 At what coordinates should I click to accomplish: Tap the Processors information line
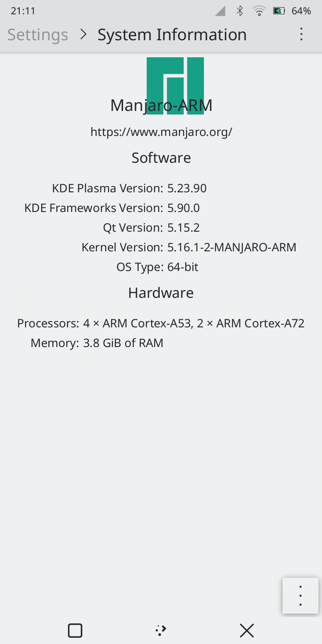click(161, 323)
